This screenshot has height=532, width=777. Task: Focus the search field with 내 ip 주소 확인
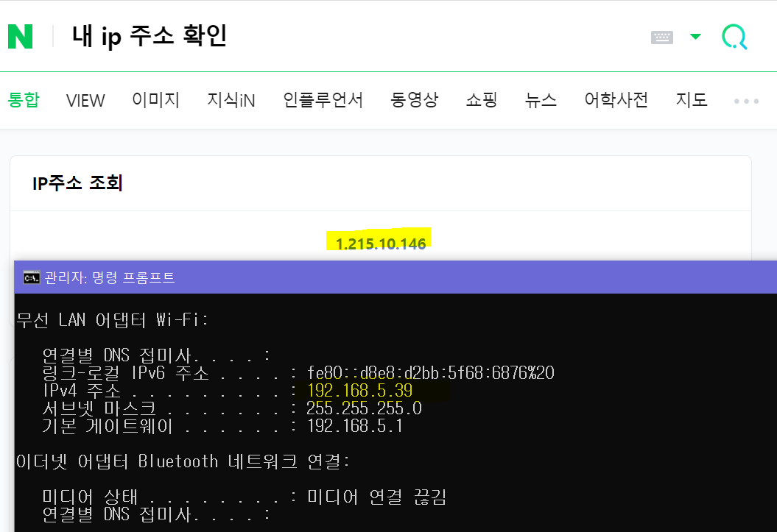pyautogui.click(x=150, y=36)
